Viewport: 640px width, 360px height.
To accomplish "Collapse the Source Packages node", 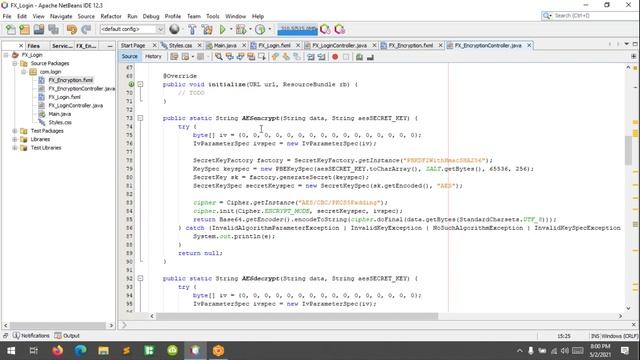I will click(x=15, y=63).
